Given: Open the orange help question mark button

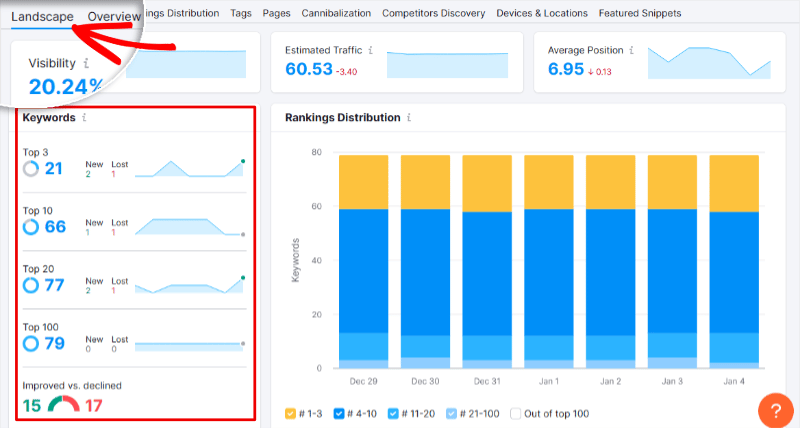Looking at the screenshot, I should [x=776, y=410].
